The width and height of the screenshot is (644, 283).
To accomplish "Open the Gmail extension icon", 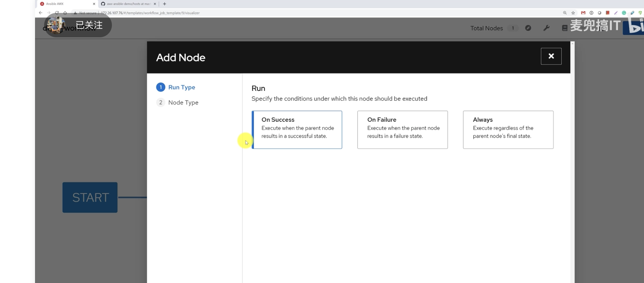I will click(583, 13).
